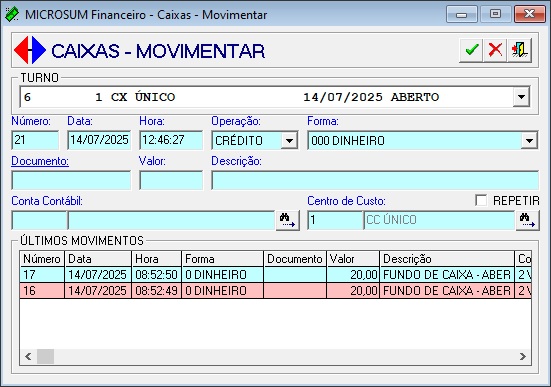Close the Caixas Movimentar window
This screenshot has width=551, height=387.
click(530, 14)
